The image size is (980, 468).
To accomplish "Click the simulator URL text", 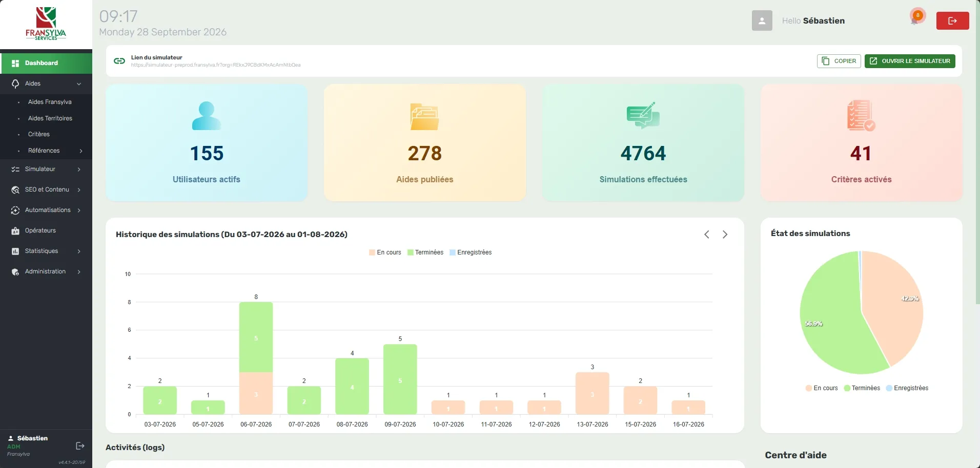I will 216,65.
